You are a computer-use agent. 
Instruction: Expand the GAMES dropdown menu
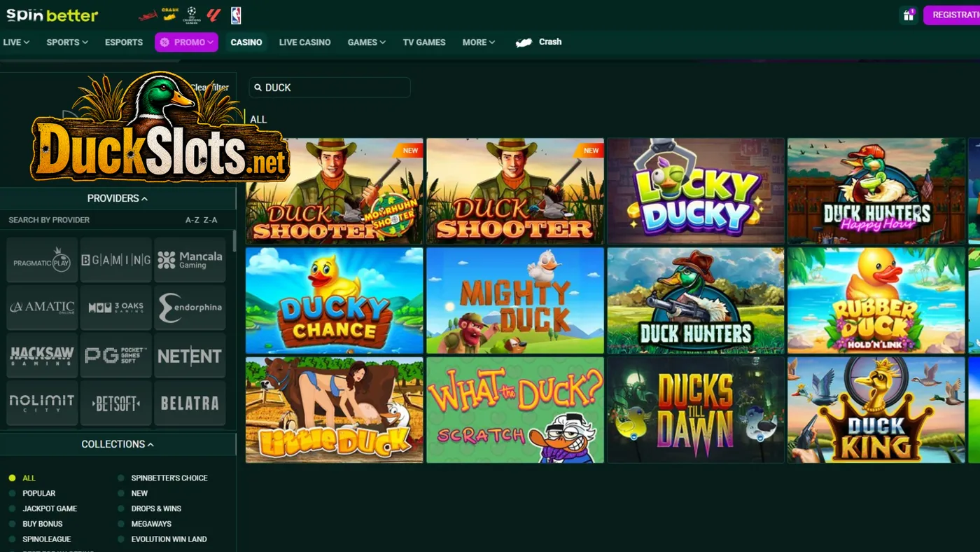367,42
